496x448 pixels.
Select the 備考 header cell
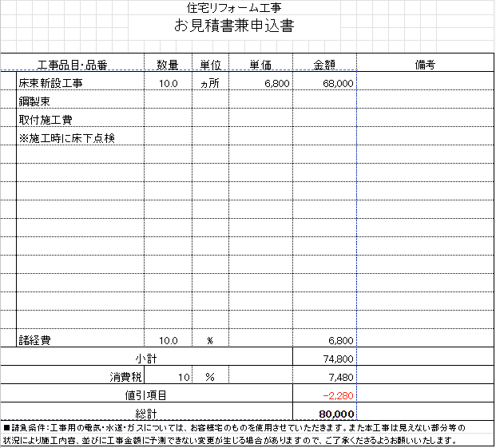(425, 65)
